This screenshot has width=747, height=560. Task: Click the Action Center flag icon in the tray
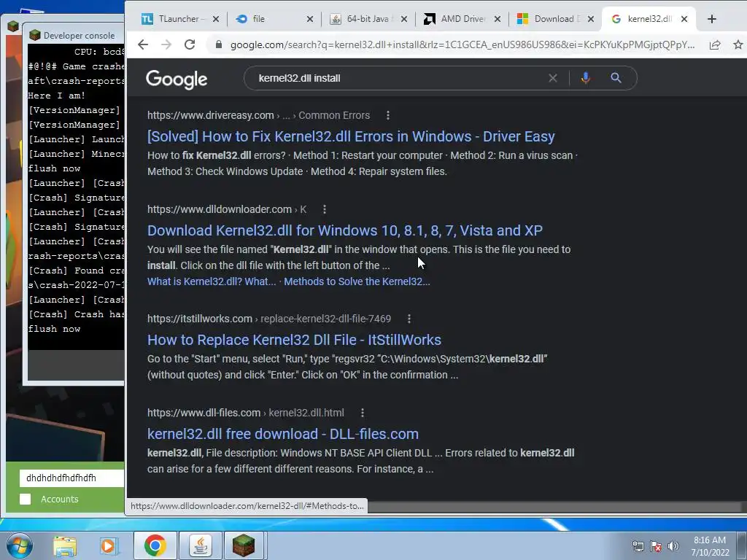coord(656,546)
